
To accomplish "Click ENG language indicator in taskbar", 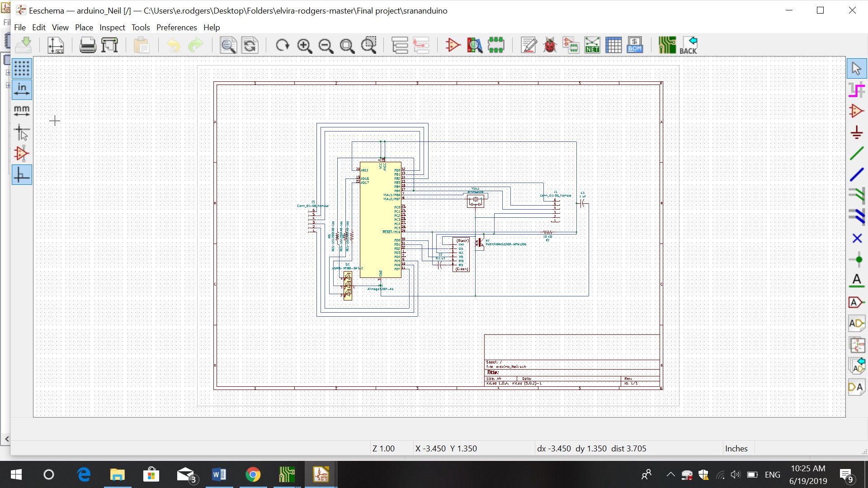I will [x=772, y=475].
